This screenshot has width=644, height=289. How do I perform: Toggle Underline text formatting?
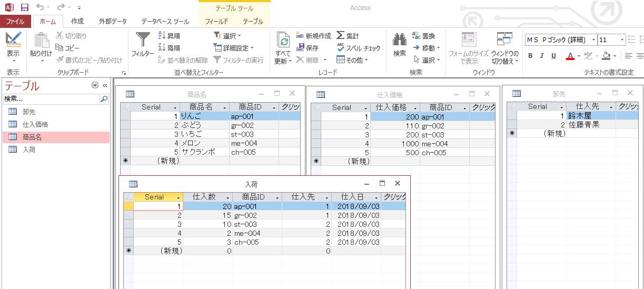click(553, 56)
